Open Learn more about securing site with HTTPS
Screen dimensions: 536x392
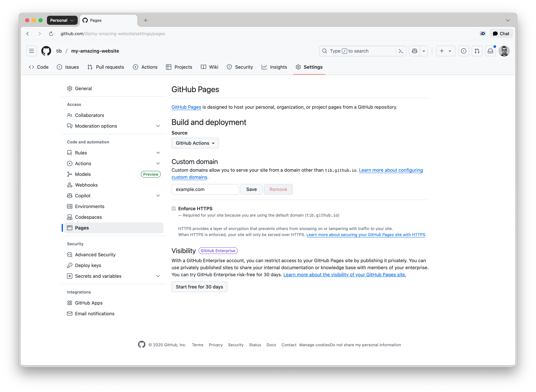366,235
